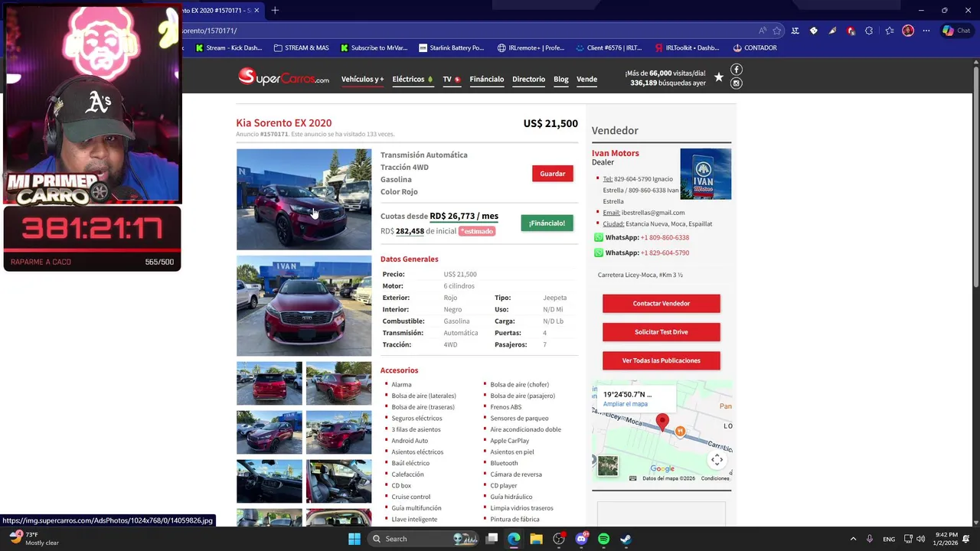Close the Kia Sorento EX 2020 tab

256,10
